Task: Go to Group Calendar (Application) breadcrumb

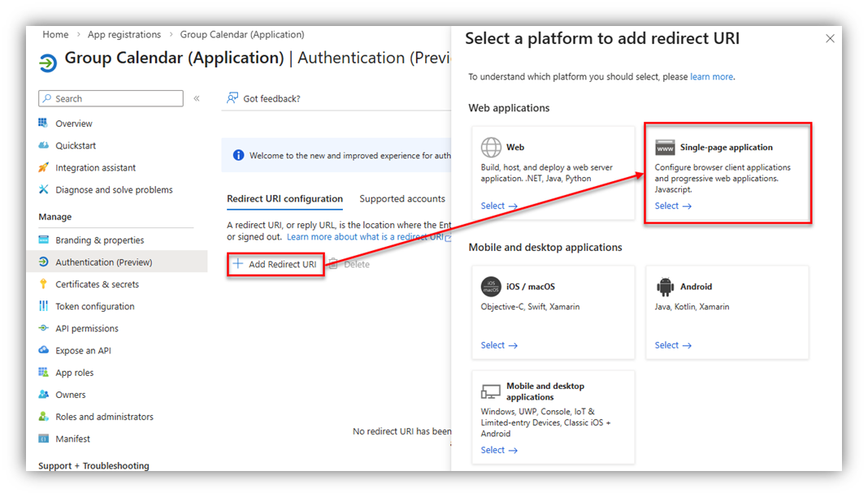Action: [242, 34]
